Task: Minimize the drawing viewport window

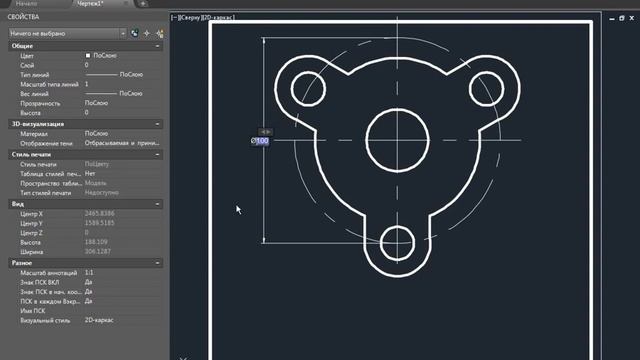Action: 612,19
